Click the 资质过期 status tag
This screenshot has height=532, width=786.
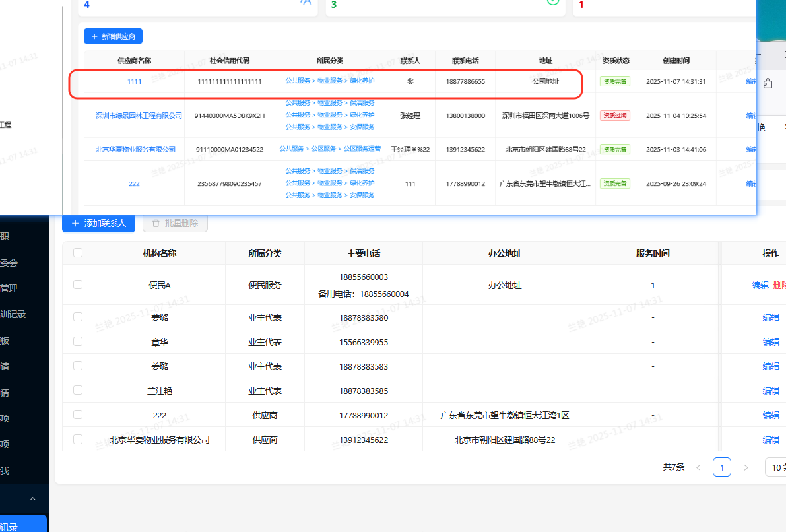click(x=614, y=116)
